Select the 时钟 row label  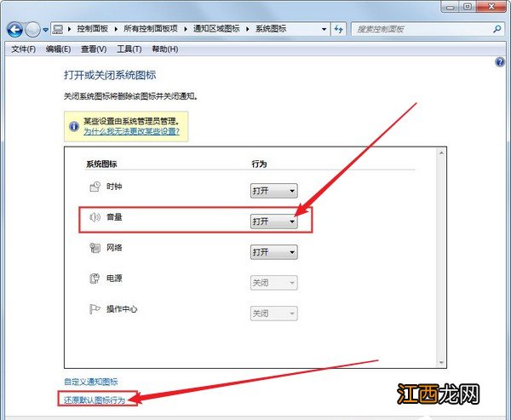[114, 187]
